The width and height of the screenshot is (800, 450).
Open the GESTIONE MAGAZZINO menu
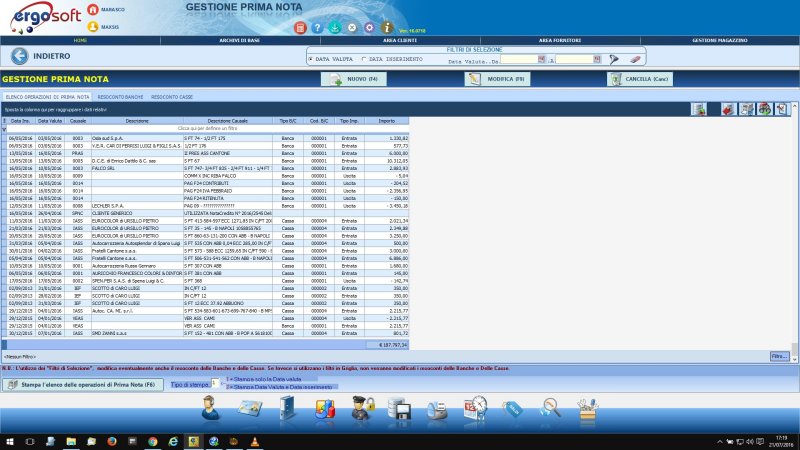tap(719, 40)
